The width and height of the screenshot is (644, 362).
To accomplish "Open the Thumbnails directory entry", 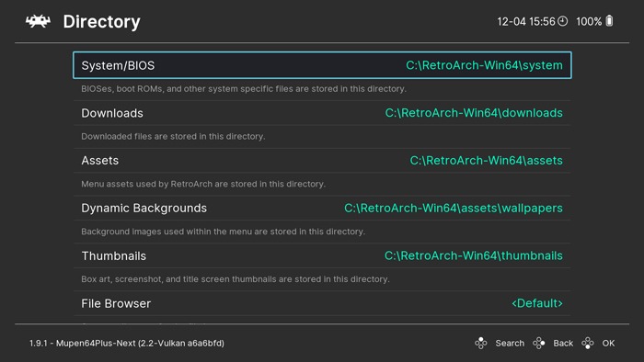I will click(322, 255).
